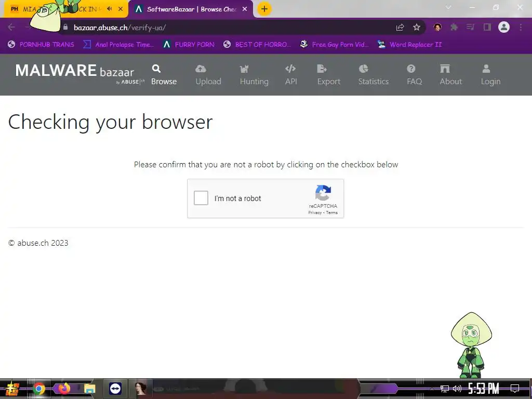The height and width of the screenshot is (399, 532).
Task: Click the Peridot desktop mascot character
Action: tap(471, 345)
